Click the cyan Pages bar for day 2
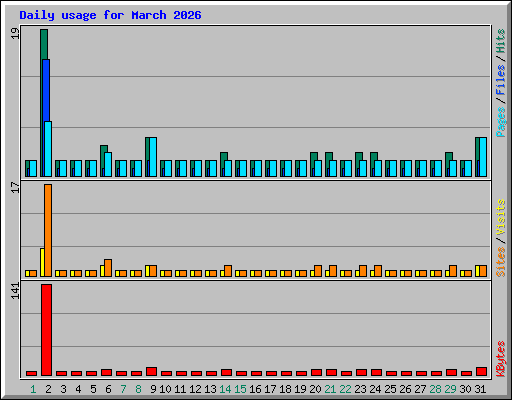Screen dimensions: 512x400 point(48,149)
